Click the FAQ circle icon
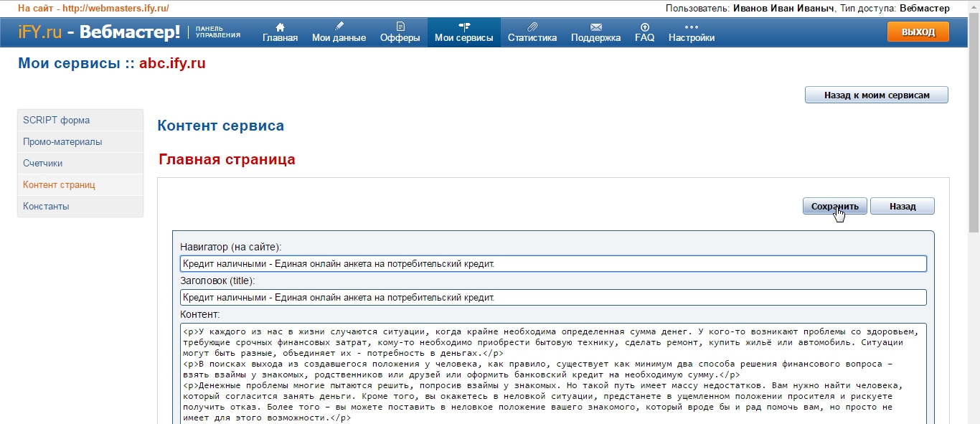This screenshot has height=424, width=980. (x=644, y=27)
